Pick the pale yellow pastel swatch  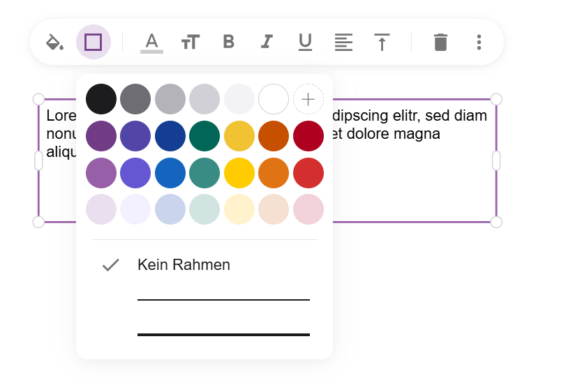click(239, 209)
